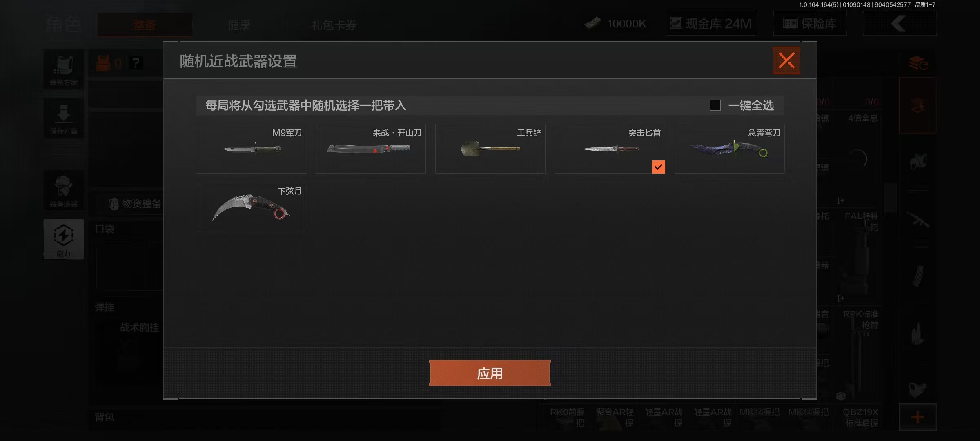The image size is (980, 441).
Task: Uncheck the 突击匕首 orange checkmark
Action: point(658,167)
